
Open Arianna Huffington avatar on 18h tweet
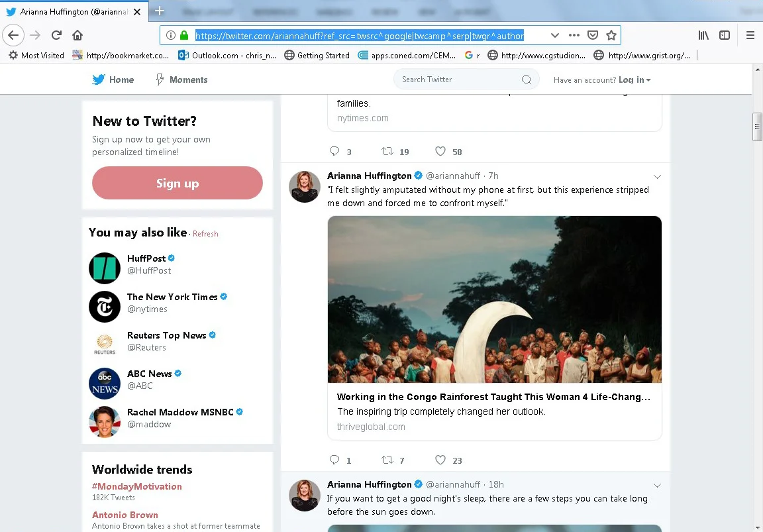tap(305, 495)
